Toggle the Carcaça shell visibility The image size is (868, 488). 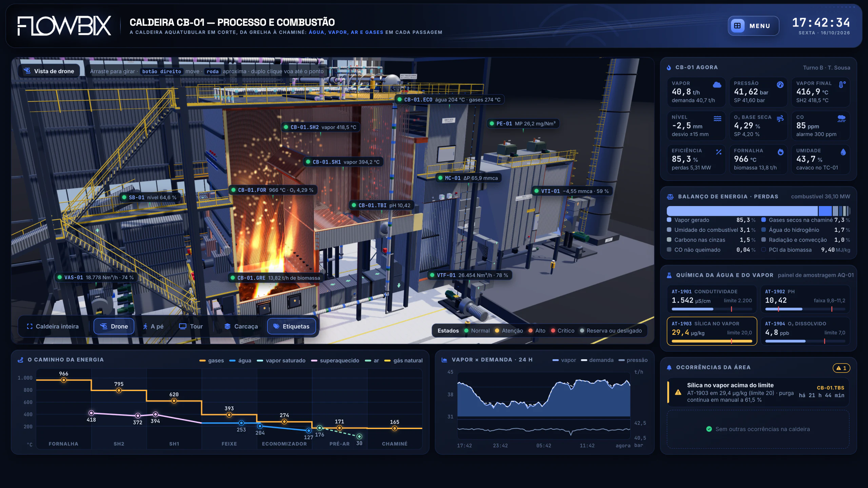[x=241, y=326]
